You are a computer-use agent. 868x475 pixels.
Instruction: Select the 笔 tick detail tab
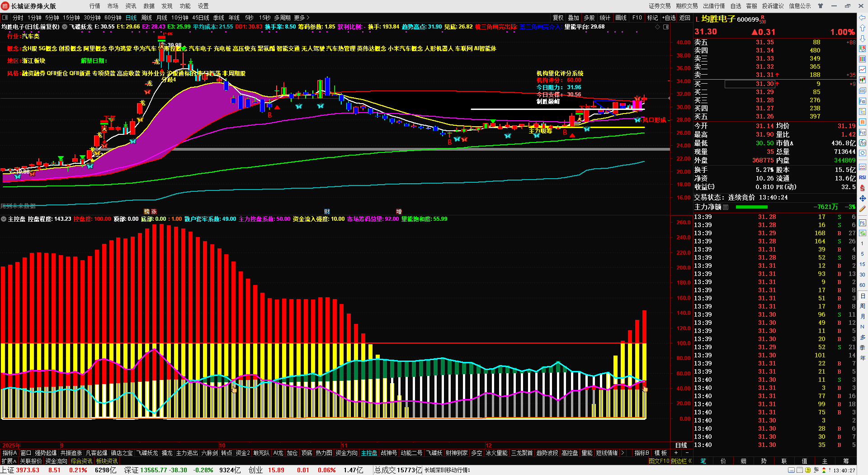703,461
